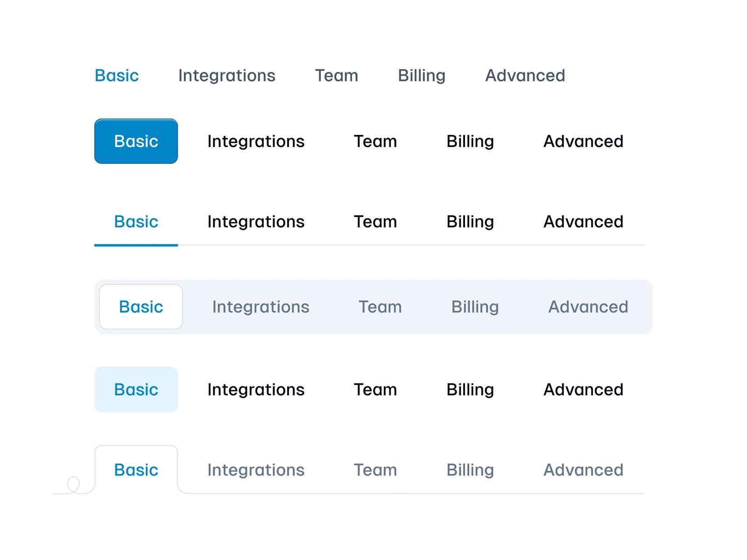747x560 pixels.
Task: Open Integrations in the bottom tab row
Action: (x=256, y=470)
